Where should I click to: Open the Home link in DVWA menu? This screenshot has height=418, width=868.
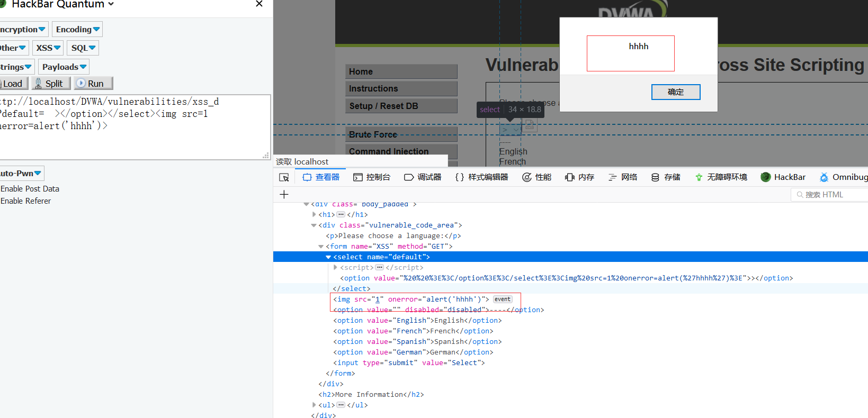(401, 71)
